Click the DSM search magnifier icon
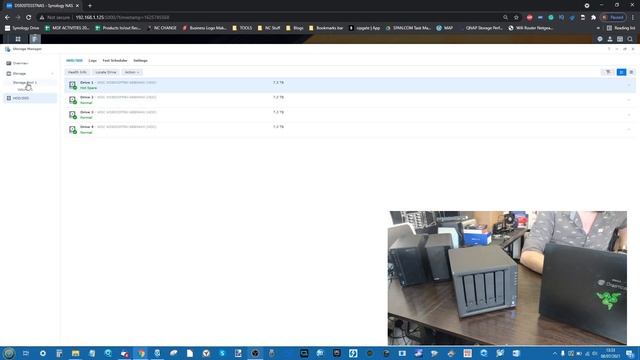 tap(630, 39)
